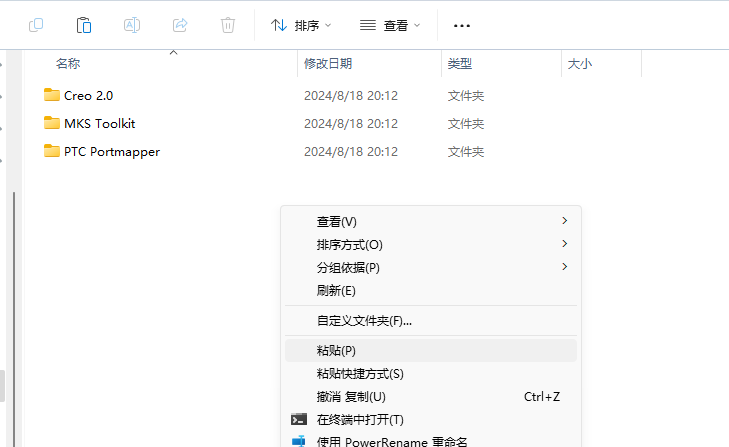Click the terminal icon beside 在终端中打开
This screenshot has height=447, width=729.
(x=298, y=420)
